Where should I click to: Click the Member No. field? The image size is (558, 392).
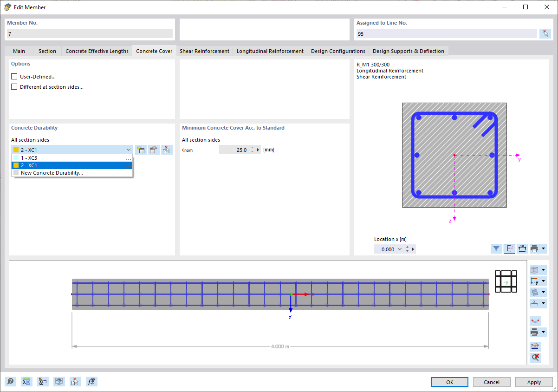90,33
